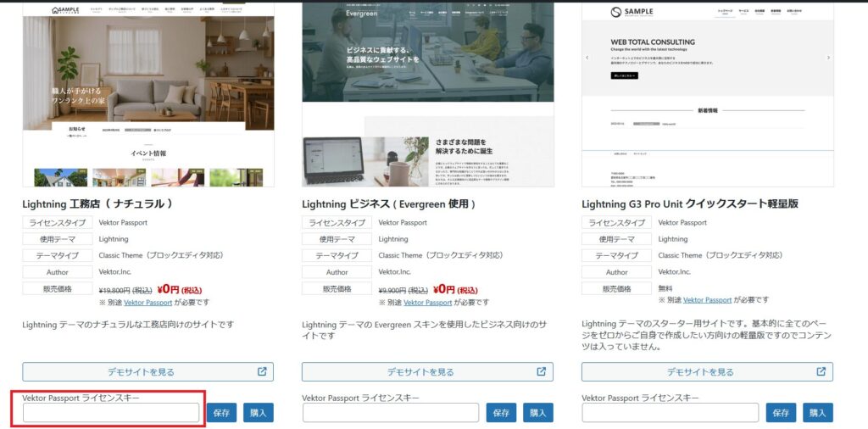This screenshot has width=868, height=429.
Task: Click external link icon on first デモサイトを見る button
Action: pyautogui.click(x=262, y=371)
